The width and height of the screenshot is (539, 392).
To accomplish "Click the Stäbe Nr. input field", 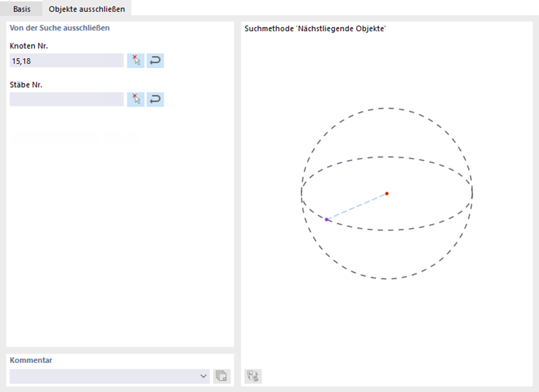I will (x=67, y=99).
